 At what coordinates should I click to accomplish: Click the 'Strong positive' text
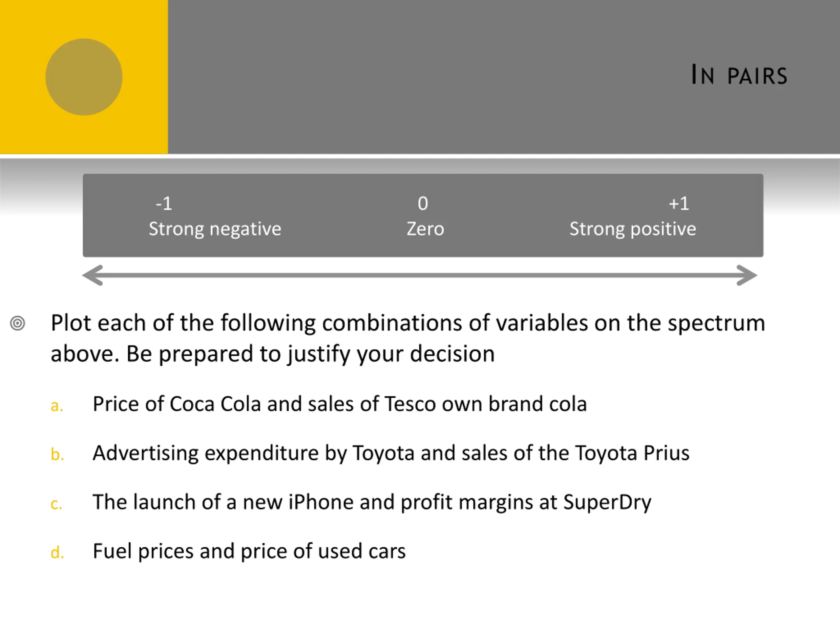click(x=633, y=229)
